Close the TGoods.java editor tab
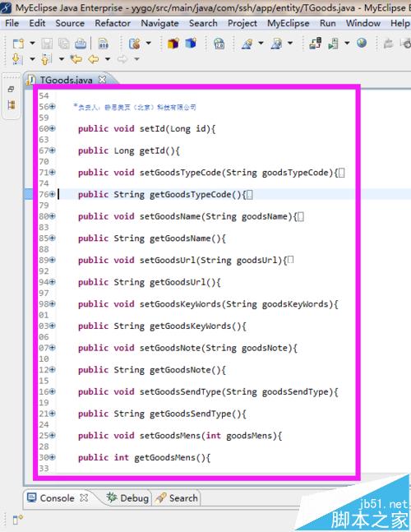The image size is (411, 532). [x=102, y=80]
